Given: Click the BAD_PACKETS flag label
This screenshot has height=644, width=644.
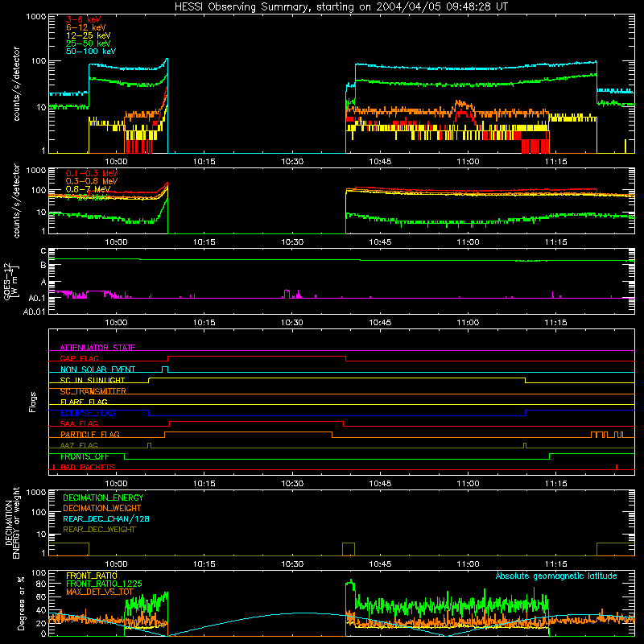Looking at the screenshot, I should [x=88, y=468].
